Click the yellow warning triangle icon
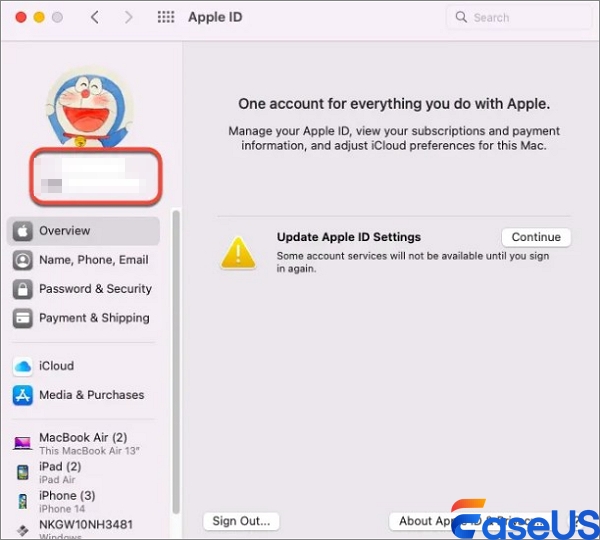Image resolution: width=600 pixels, height=540 pixels. (x=238, y=253)
